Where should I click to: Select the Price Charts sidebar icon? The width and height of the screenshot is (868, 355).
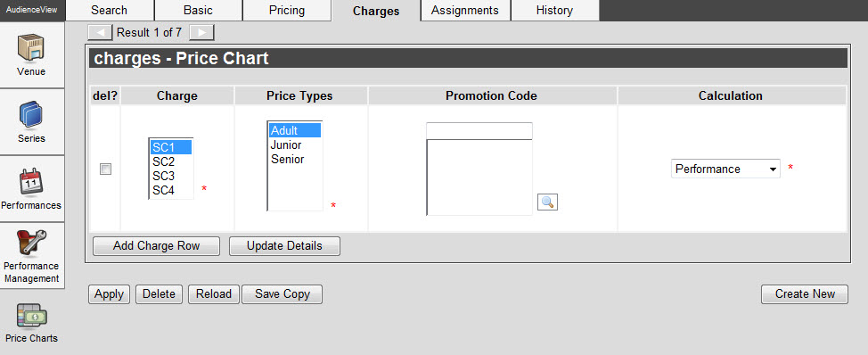(x=31, y=316)
